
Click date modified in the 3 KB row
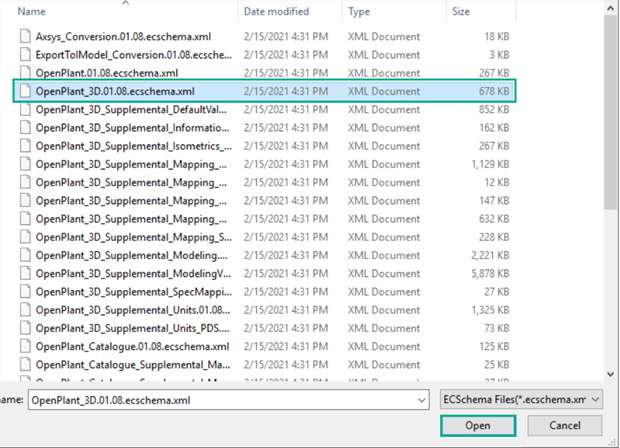point(286,55)
